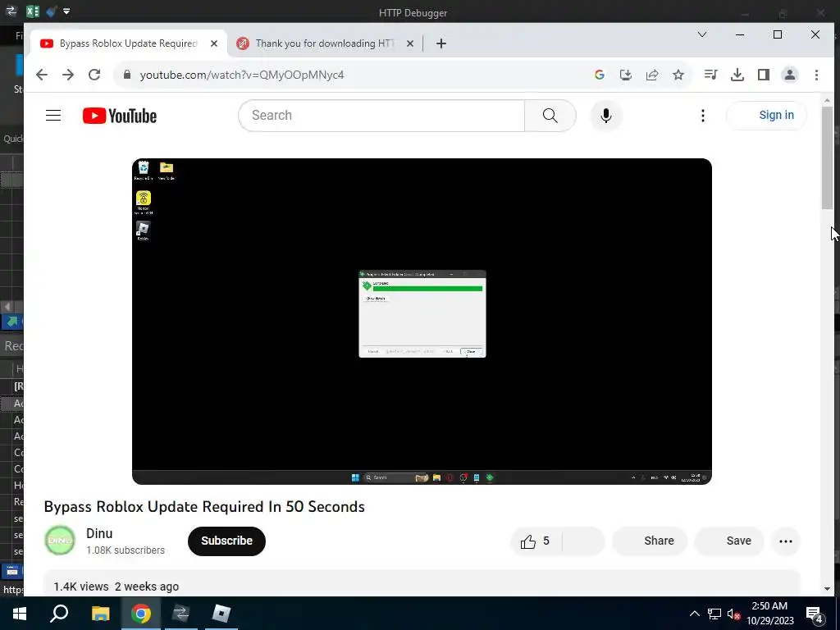This screenshot has width=840, height=630.
Task: Click the Share button under the video
Action: click(650, 541)
